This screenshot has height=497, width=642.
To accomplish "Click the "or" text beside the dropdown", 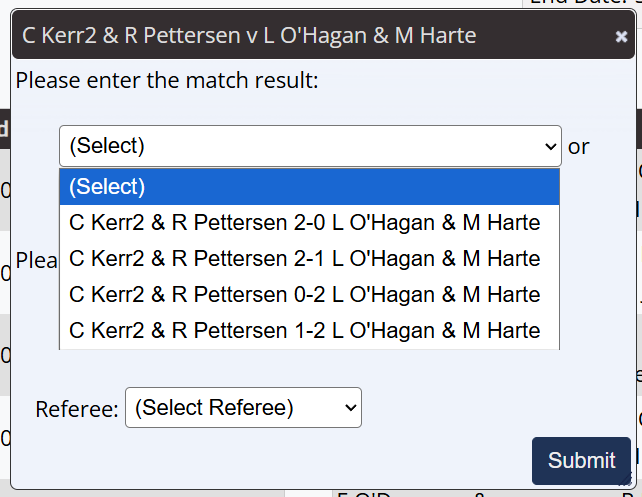I will [578, 147].
